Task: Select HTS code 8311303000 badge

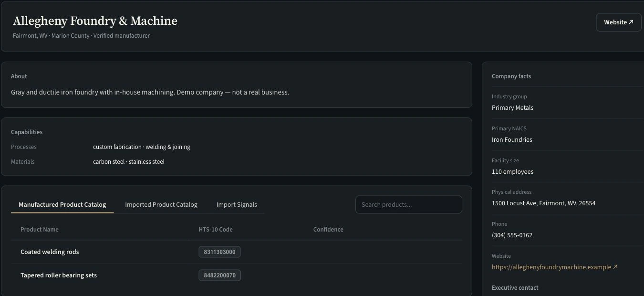Action: tap(219, 252)
